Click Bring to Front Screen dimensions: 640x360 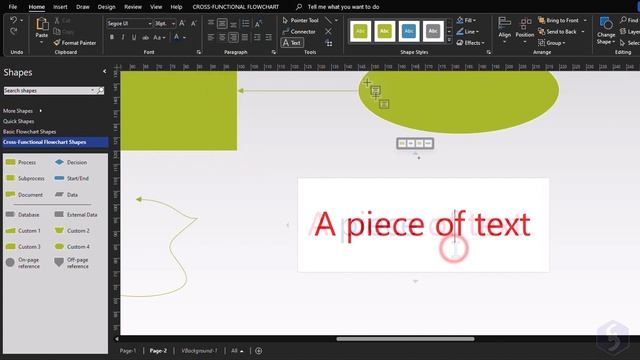558,20
